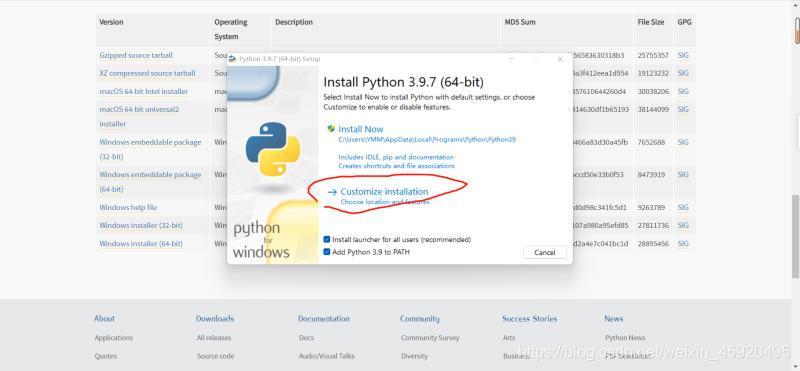The width and height of the screenshot is (800, 371).
Task: Click file size value 25755357
Action: click(653, 55)
